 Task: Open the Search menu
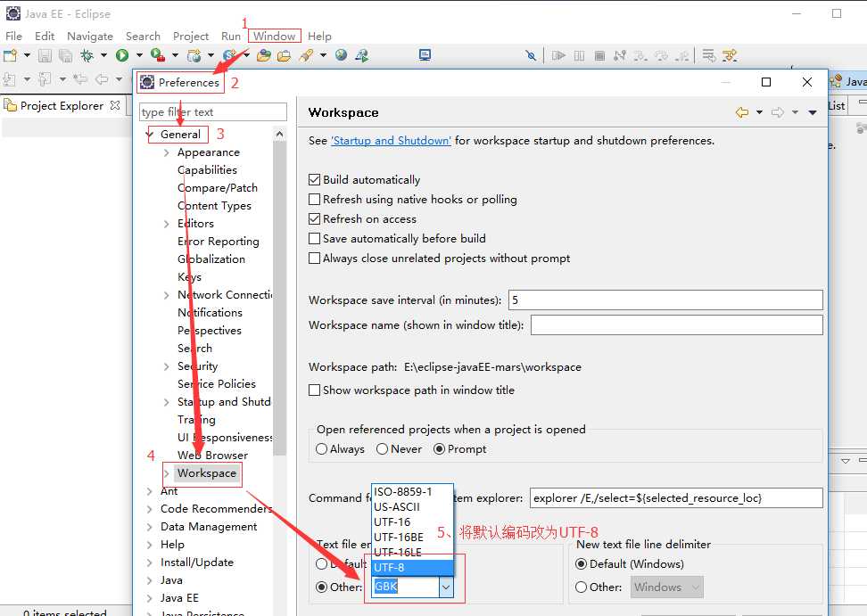click(143, 36)
